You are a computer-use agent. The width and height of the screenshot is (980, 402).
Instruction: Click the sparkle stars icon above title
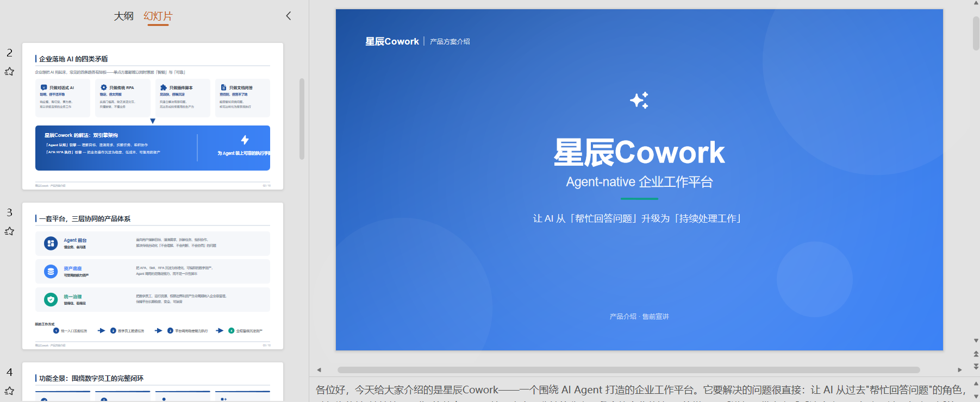tap(639, 100)
